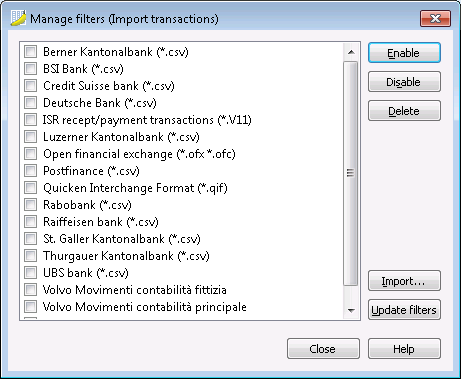461x379 pixels.
Task: Click the Disable button
Action: pyautogui.click(x=404, y=82)
